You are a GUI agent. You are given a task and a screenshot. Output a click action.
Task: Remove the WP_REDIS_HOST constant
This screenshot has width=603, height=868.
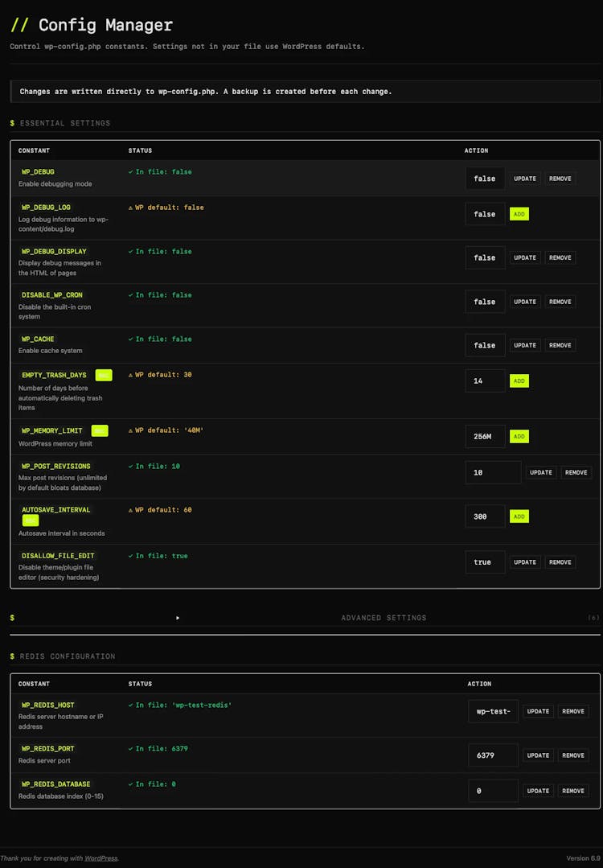(x=573, y=711)
